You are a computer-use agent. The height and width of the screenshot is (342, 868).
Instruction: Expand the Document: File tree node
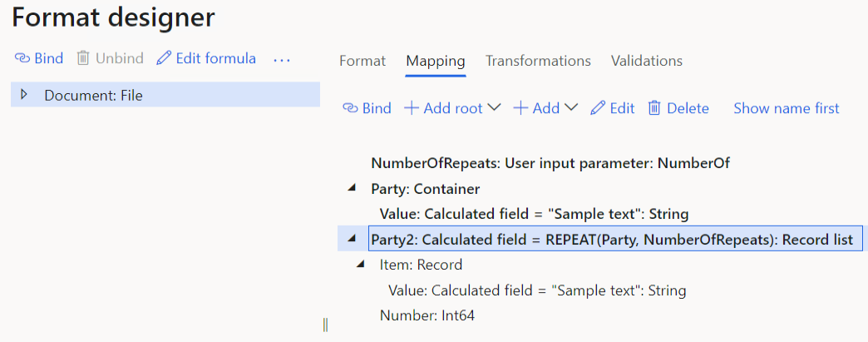click(x=24, y=95)
